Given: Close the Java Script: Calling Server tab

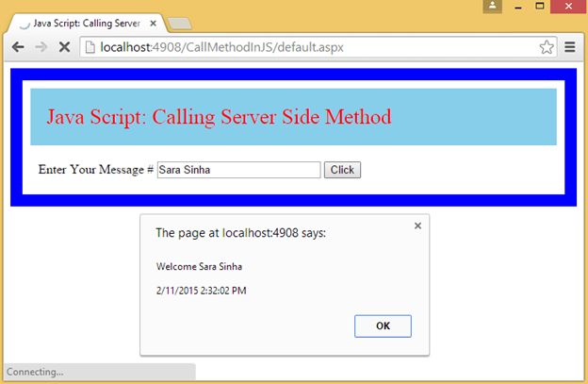Looking at the screenshot, I should click(x=153, y=24).
